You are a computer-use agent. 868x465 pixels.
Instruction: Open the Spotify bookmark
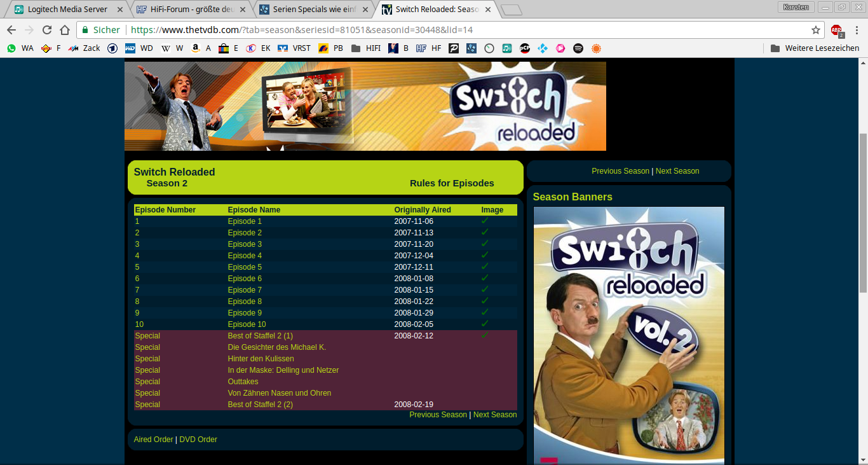click(578, 48)
